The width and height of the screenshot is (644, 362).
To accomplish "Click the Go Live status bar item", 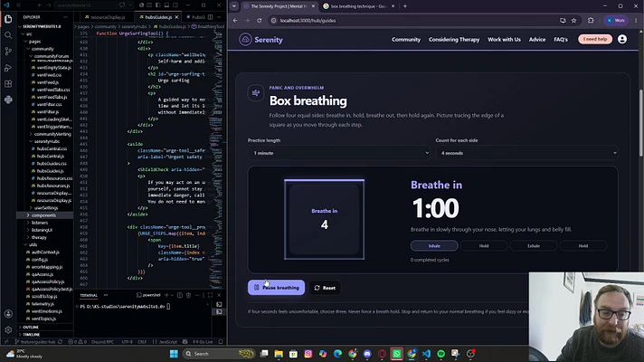I will [x=203, y=342].
